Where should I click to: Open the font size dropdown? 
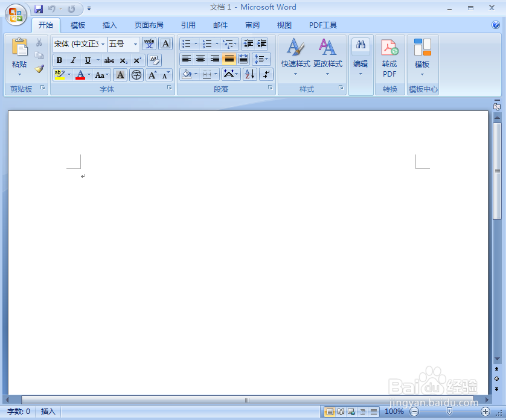135,44
